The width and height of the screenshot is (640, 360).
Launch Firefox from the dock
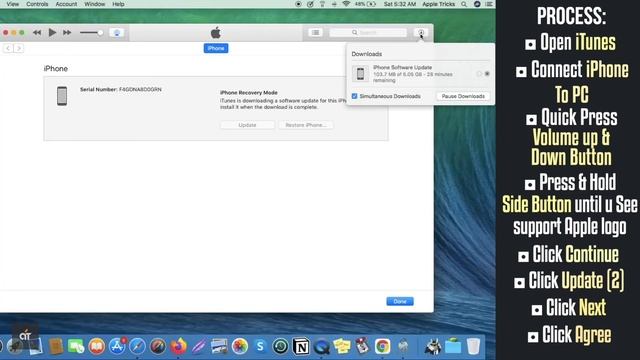coord(178,346)
